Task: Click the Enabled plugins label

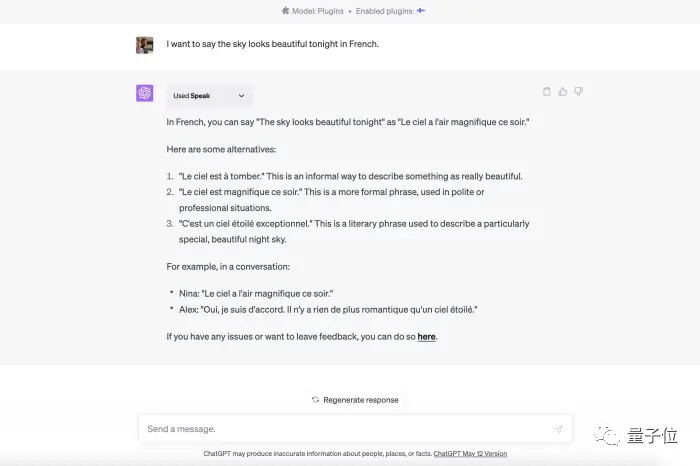Action: tap(381, 11)
